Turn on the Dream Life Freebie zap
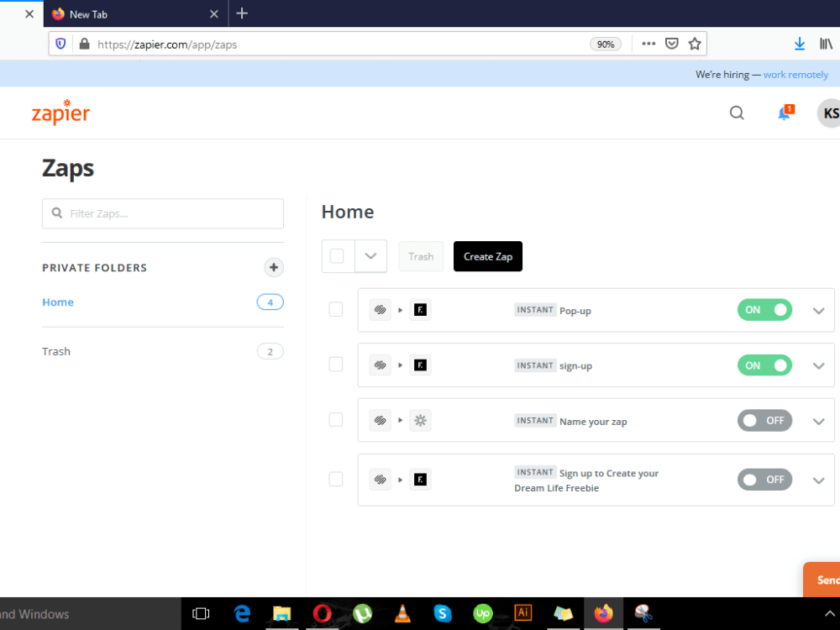The height and width of the screenshot is (630, 840). point(764,480)
